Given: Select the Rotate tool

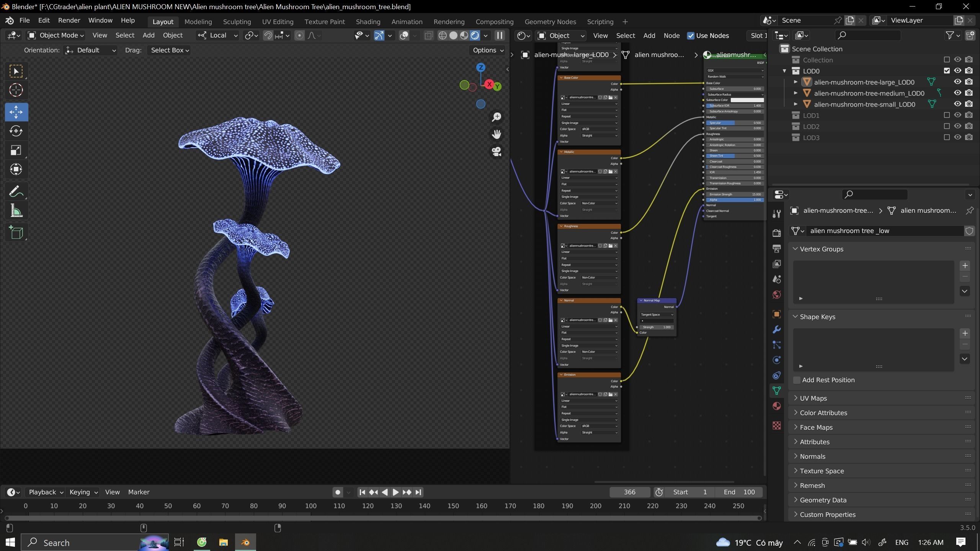Looking at the screenshot, I should (x=16, y=131).
